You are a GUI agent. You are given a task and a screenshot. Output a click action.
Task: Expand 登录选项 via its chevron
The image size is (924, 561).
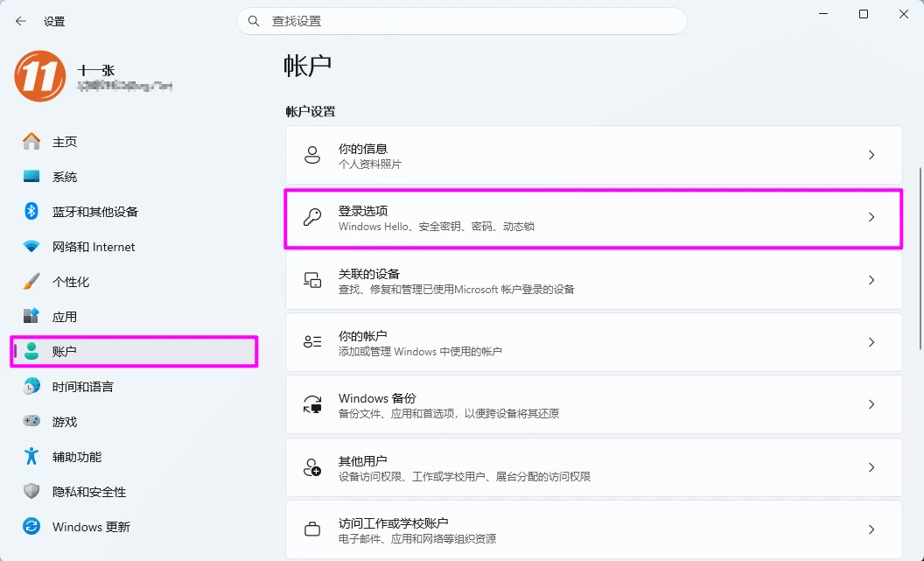click(871, 217)
